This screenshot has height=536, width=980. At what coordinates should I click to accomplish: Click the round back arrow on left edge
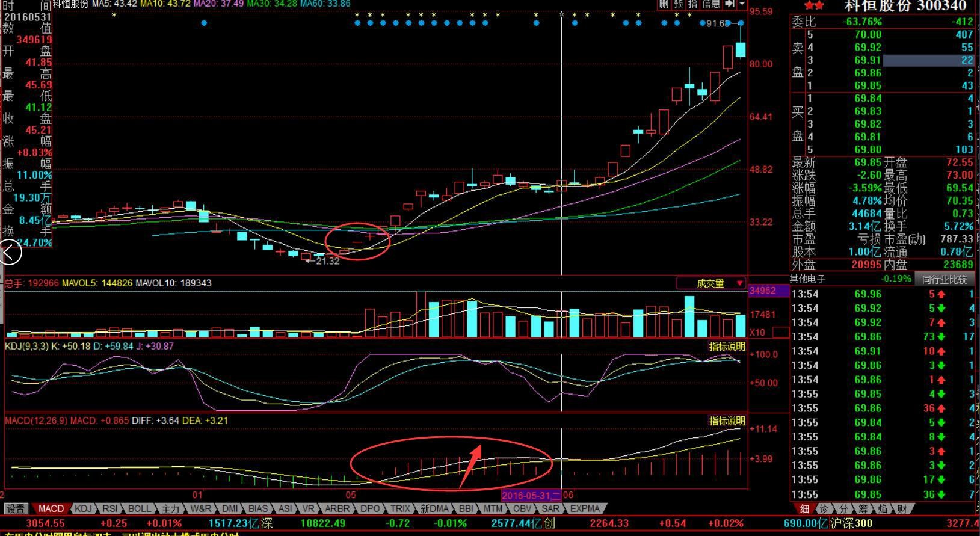pos(10,252)
